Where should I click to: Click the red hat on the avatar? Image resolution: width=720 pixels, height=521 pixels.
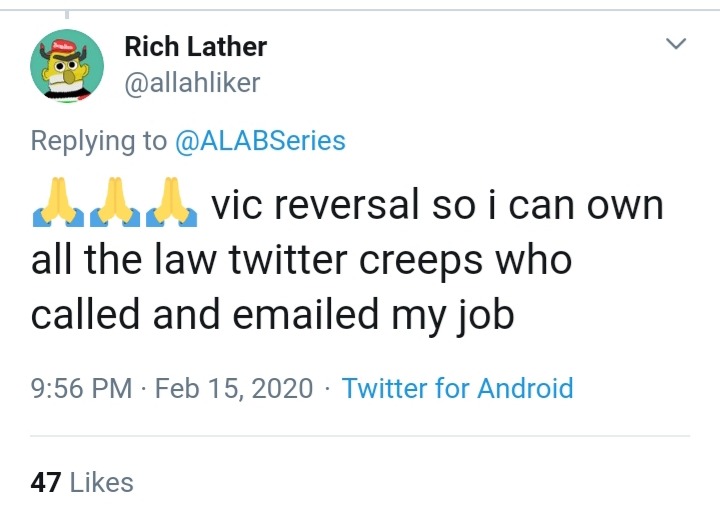(x=62, y=46)
